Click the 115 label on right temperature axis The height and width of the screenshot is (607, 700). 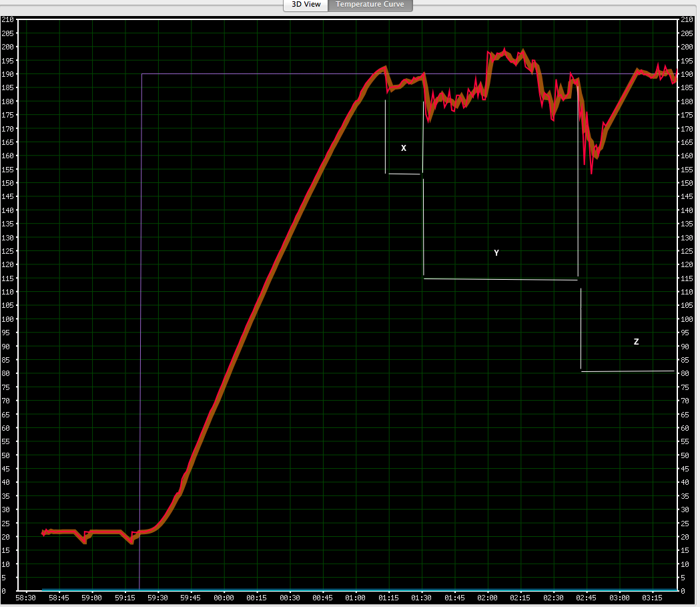tap(685, 278)
